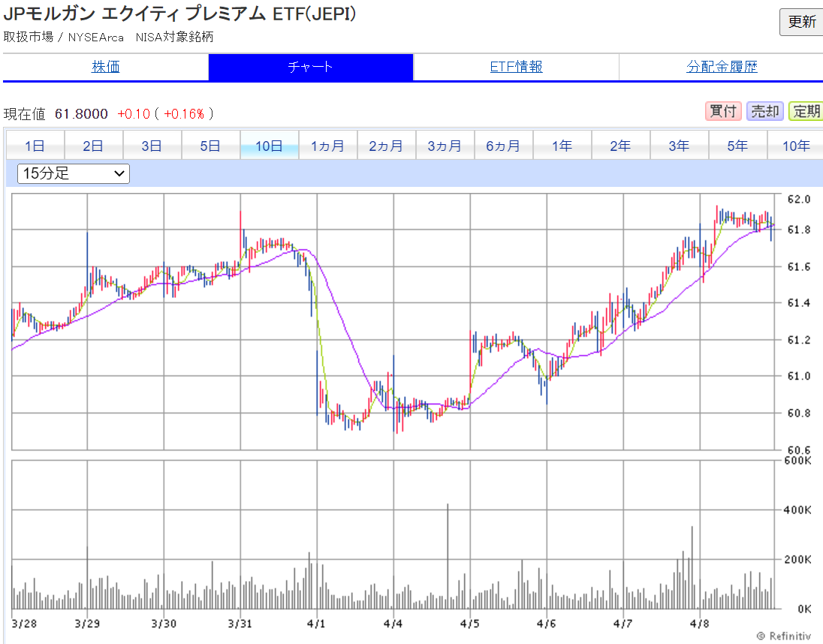Image resolution: width=823 pixels, height=644 pixels.
Task: Select the 3日 chart period
Action: pyautogui.click(x=152, y=146)
